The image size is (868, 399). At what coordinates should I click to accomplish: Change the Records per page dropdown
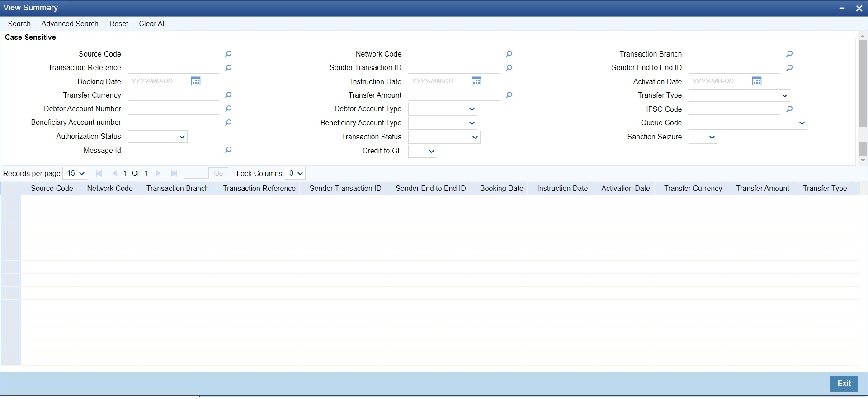click(75, 173)
